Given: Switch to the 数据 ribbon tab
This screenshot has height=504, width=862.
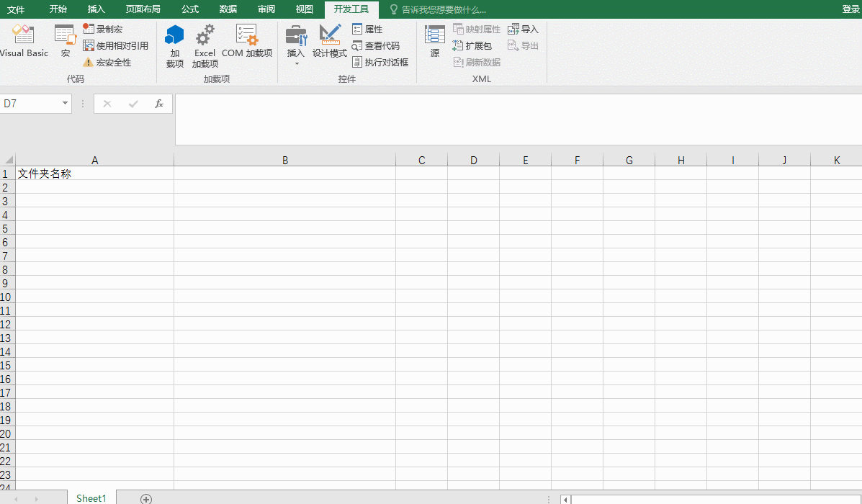Looking at the screenshot, I should click(228, 9).
